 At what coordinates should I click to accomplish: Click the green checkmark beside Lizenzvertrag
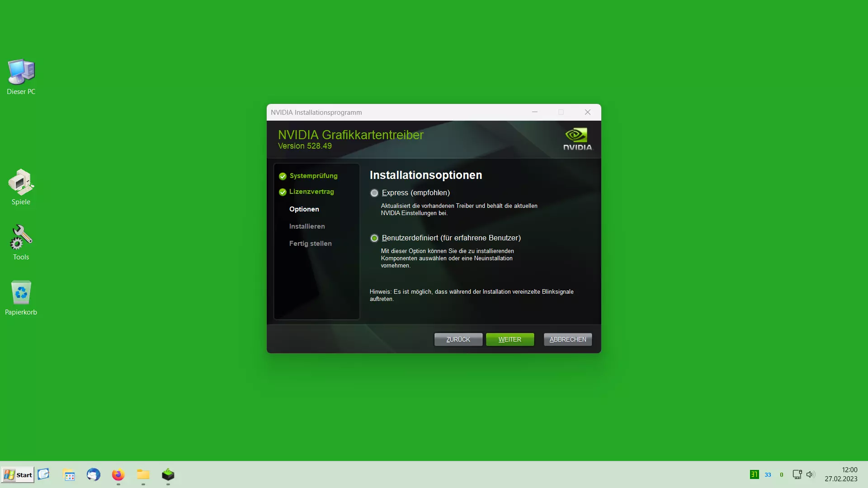click(283, 192)
